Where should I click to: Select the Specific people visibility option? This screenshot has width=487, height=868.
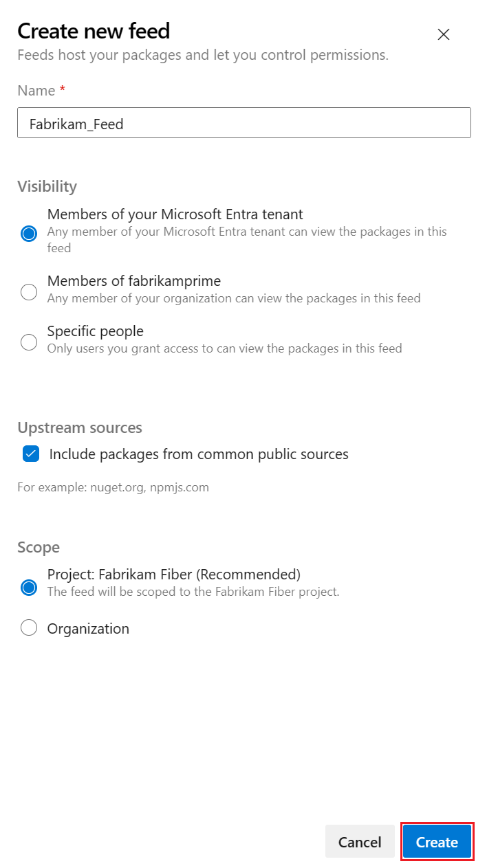coord(28,342)
